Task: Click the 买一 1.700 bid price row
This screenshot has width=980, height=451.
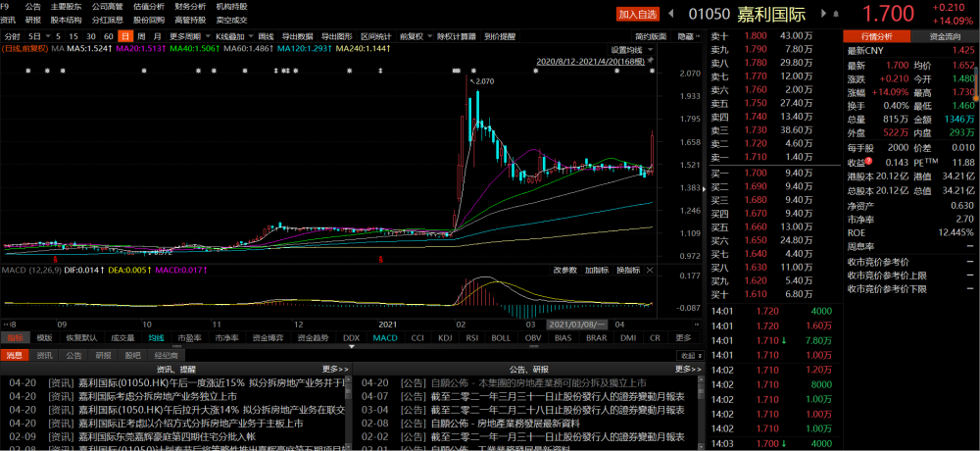Action: [772, 174]
